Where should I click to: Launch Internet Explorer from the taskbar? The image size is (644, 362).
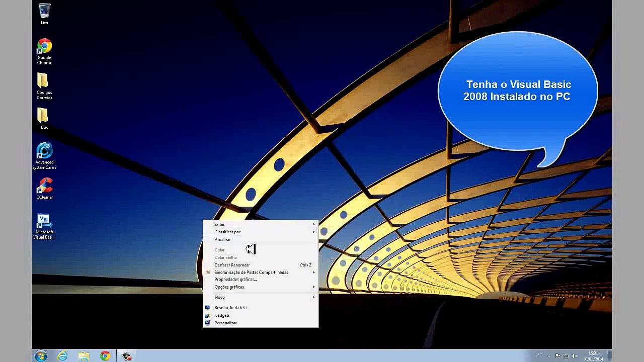tap(62, 356)
